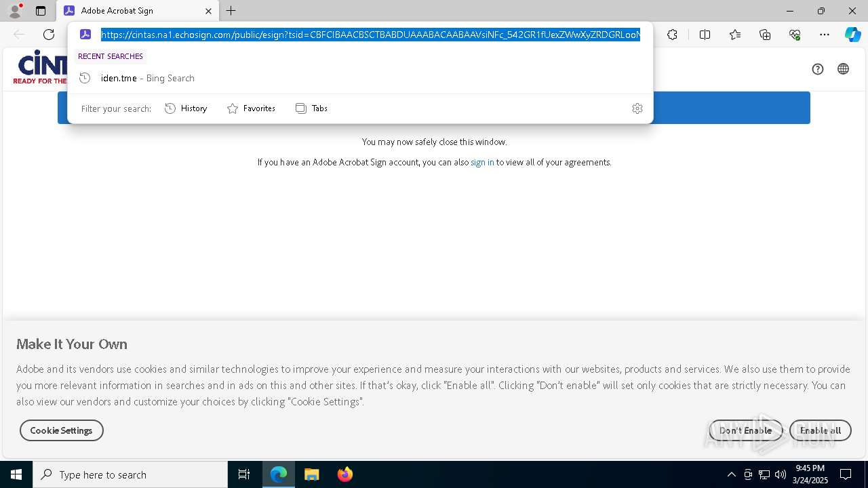The image size is (868, 488).
Task: Open Task View on taskbar
Action: coord(244,474)
